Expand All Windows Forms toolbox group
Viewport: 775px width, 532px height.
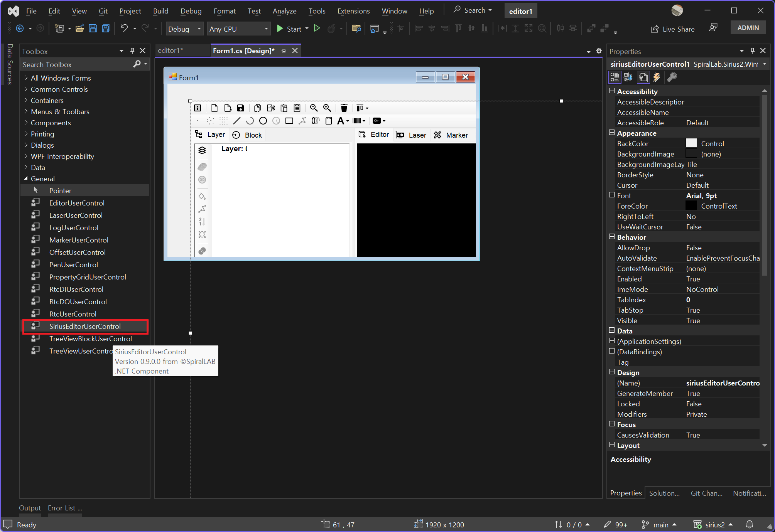coord(26,78)
